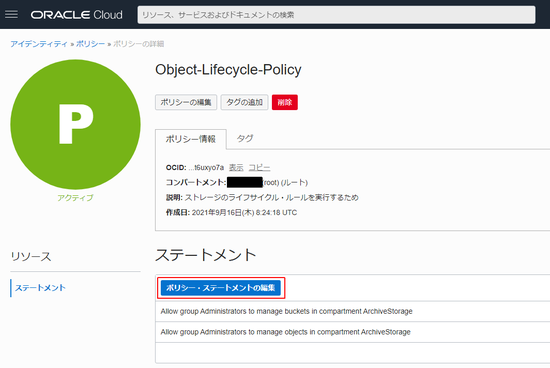
Task: Select ステートメント in the resources sidebar
Action: tap(40, 288)
